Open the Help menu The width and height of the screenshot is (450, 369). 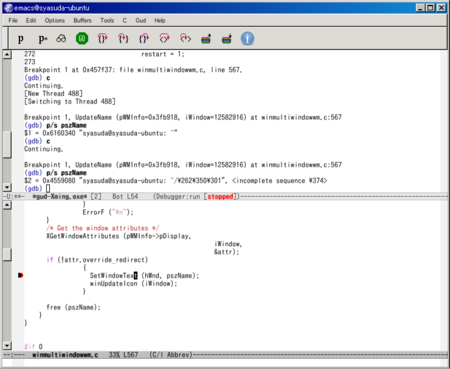point(160,21)
